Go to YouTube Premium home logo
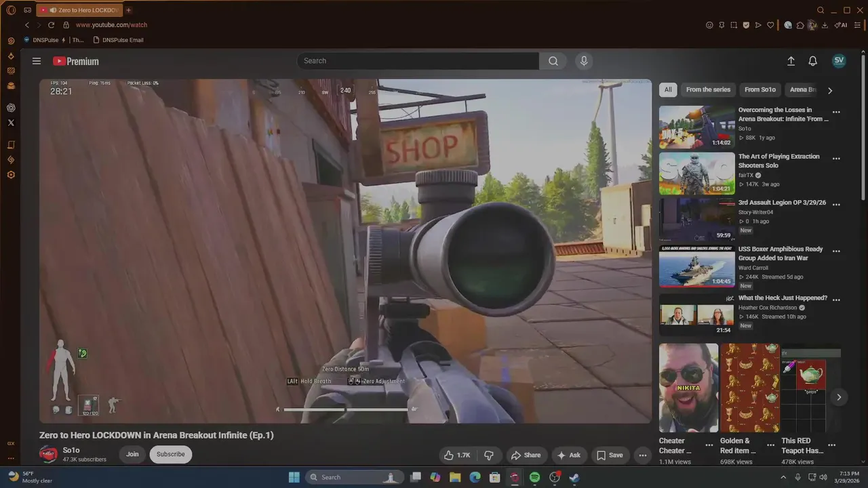This screenshot has height=488, width=868. point(76,61)
